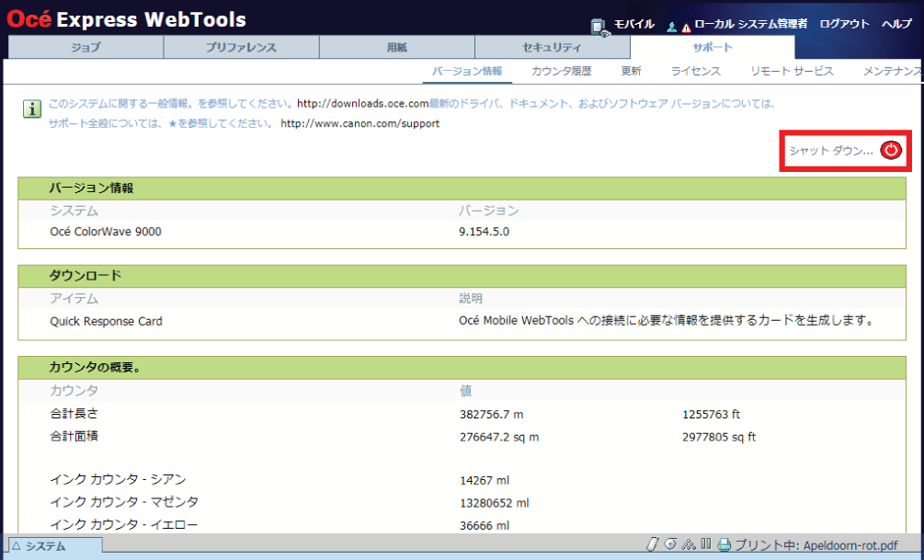The image size is (924, 560).
Task: Click the プリント中: Apeldoorn-rot.pdf status text
Action: (816, 545)
